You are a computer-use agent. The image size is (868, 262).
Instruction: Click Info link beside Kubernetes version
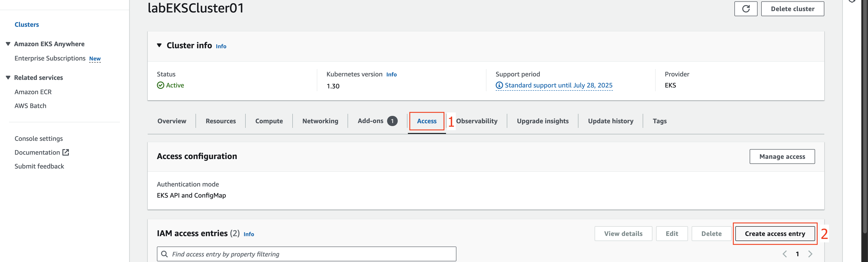pyautogui.click(x=391, y=74)
